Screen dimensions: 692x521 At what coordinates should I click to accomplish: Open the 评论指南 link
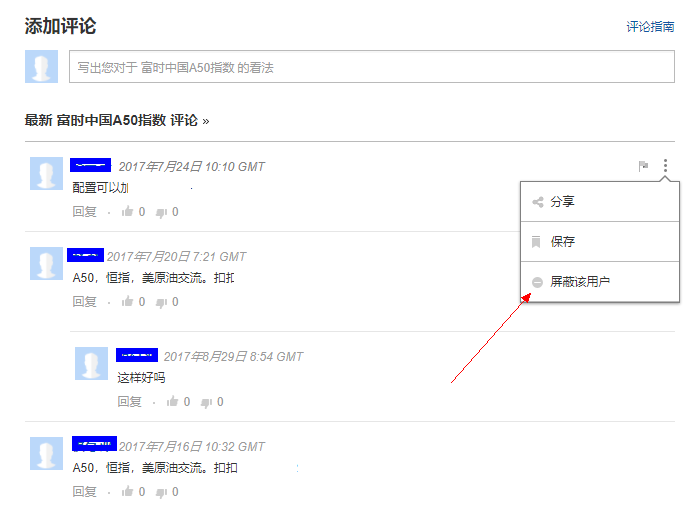(x=650, y=27)
